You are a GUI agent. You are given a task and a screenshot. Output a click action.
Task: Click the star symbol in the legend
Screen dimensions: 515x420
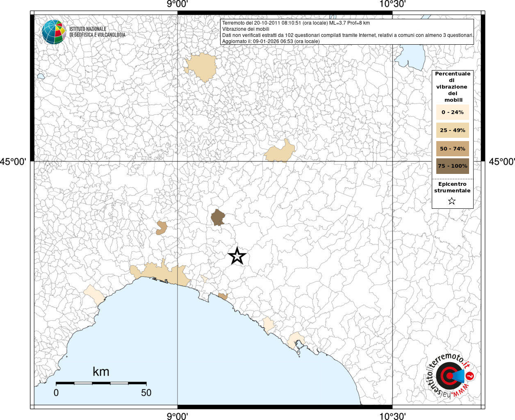tap(452, 201)
